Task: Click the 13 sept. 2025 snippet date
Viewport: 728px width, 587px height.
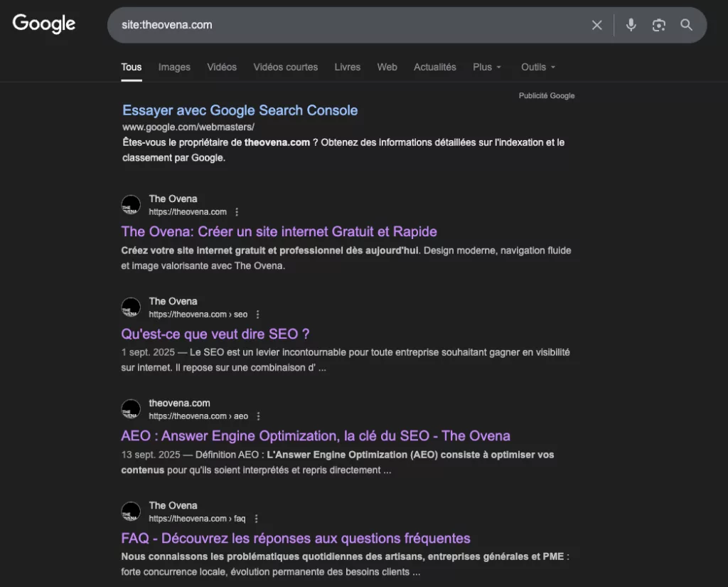Action: (x=151, y=455)
